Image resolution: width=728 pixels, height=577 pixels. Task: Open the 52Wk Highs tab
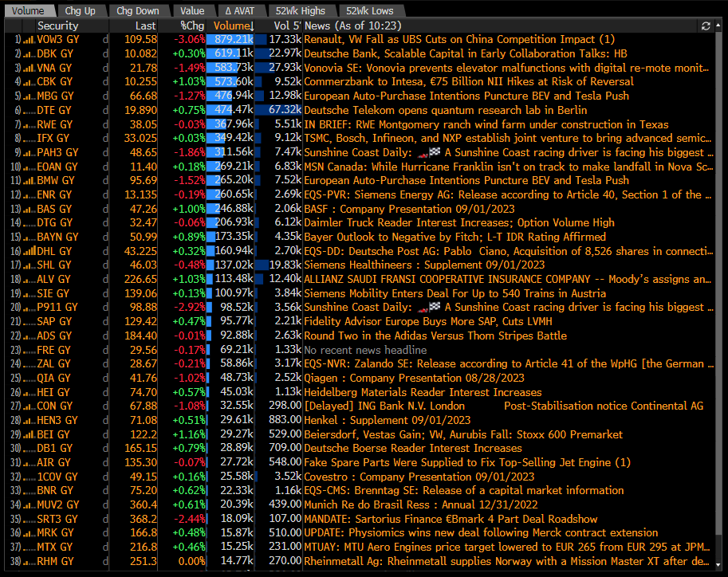click(301, 10)
